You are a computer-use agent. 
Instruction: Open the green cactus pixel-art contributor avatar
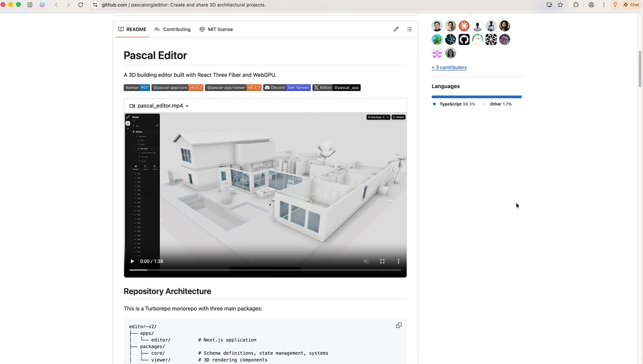point(437,40)
